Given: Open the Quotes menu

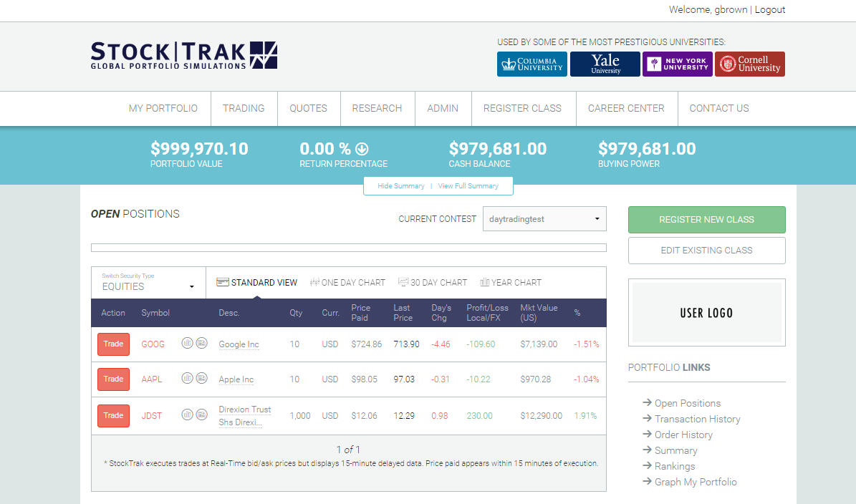Looking at the screenshot, I should (x=309, y=109).
